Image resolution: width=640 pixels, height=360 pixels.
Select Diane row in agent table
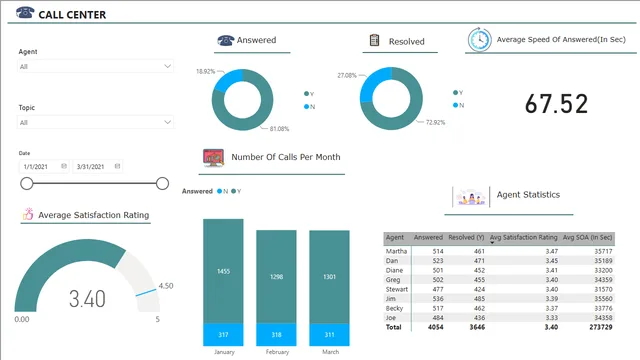[499, 270]
